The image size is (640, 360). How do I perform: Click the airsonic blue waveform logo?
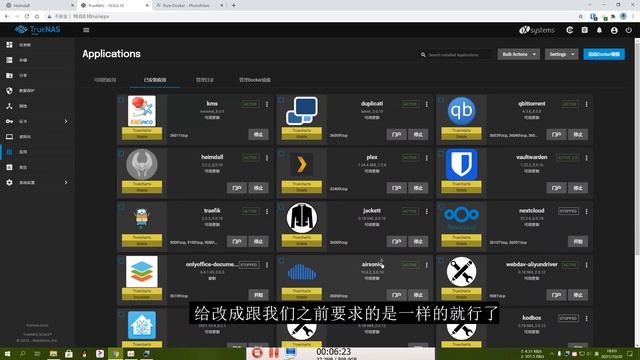302,272
